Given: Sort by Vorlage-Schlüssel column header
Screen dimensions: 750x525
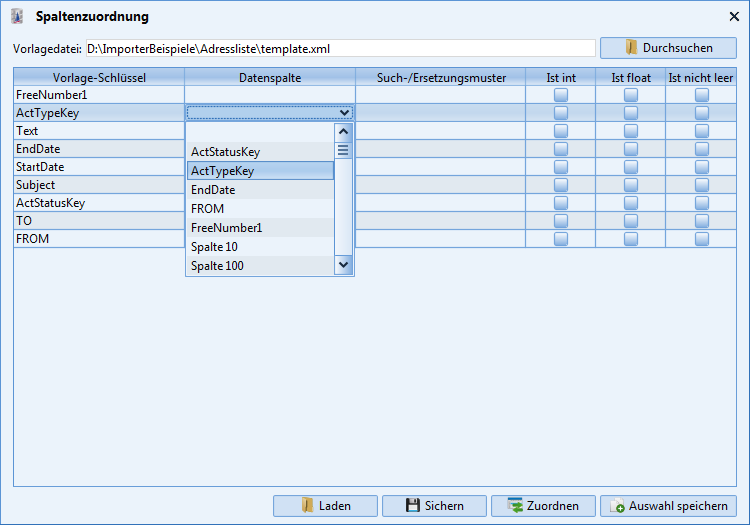Looking at the screenshot, I should pos(99,77).
